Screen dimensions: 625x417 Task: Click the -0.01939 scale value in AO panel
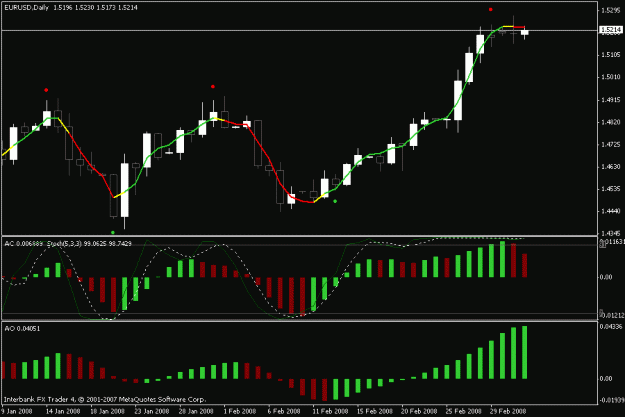coord(611,400)
